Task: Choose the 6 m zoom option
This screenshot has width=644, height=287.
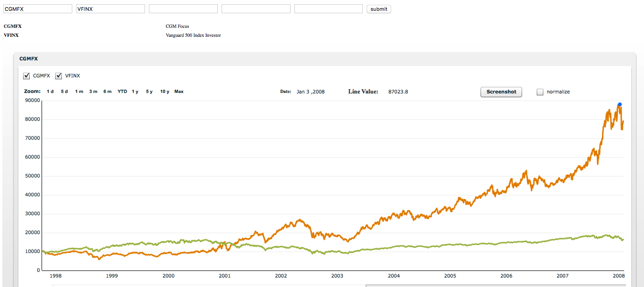Action: [107, 92]
